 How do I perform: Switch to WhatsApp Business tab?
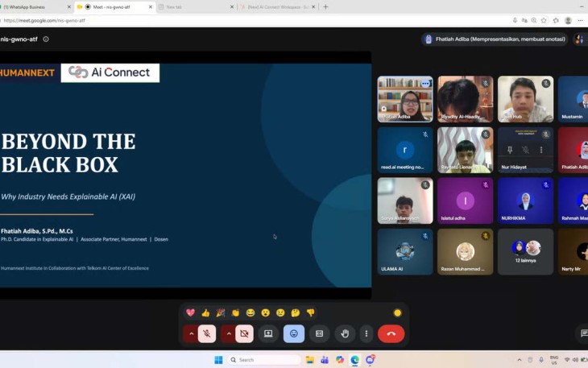pos(34,6)
